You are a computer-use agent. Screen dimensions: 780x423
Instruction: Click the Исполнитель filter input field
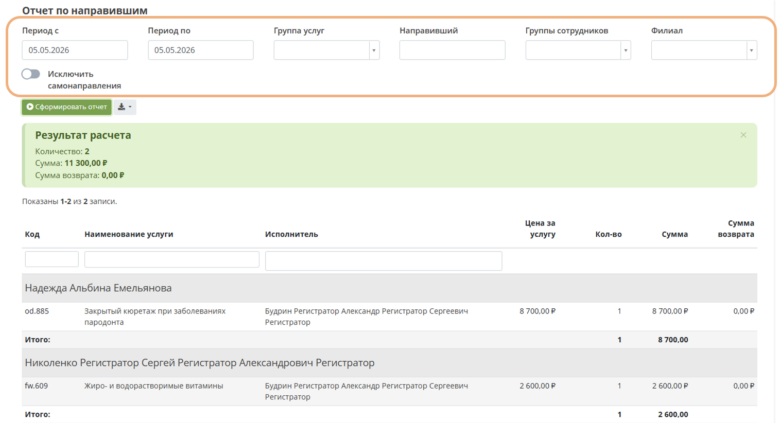pyautogui.click(x=384, y=261)
